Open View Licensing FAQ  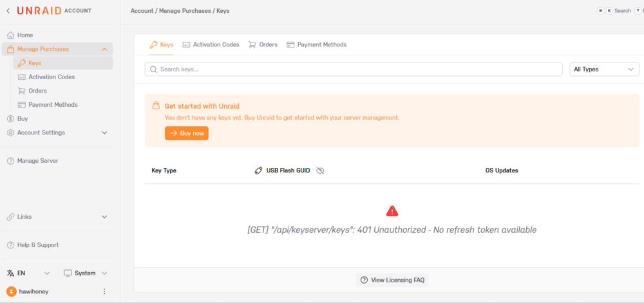click(392, 280)
